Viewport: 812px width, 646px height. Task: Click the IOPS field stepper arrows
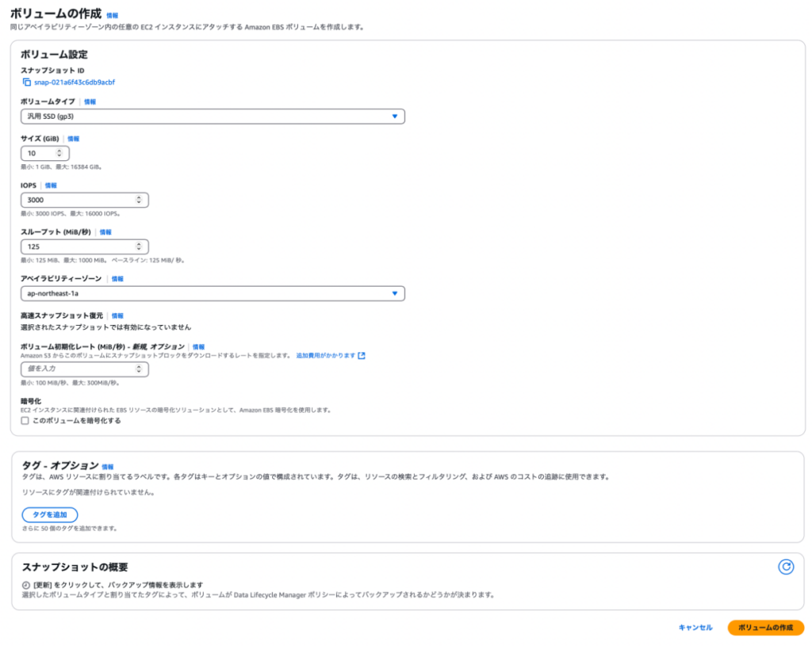pos(139,200)
